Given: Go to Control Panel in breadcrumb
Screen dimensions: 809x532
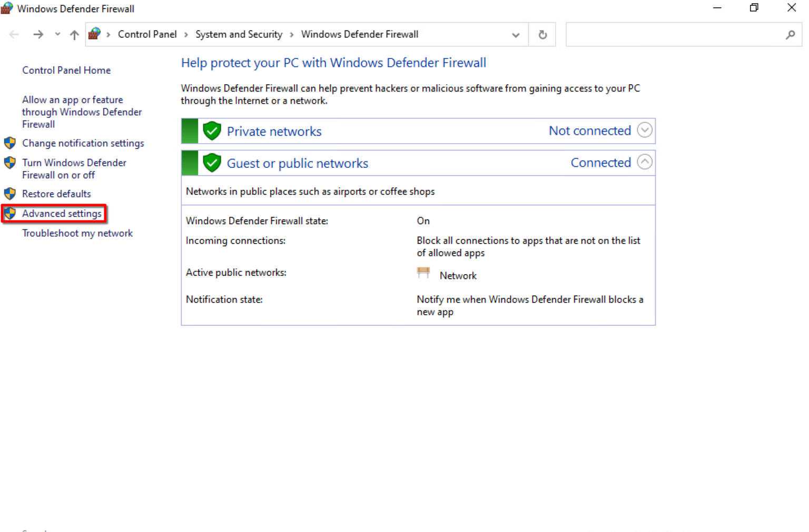Looking at the screenshot, I should click(x=147, y=34).
